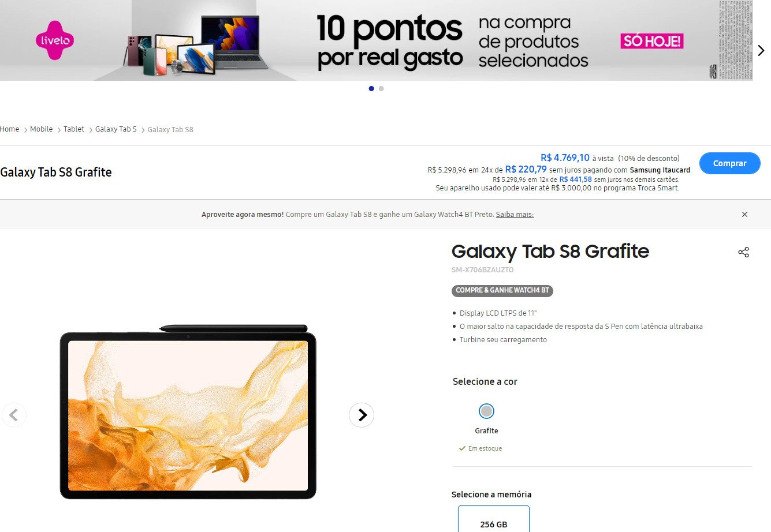
Task: Open the Saiba mais link
Action: (515, 215)
